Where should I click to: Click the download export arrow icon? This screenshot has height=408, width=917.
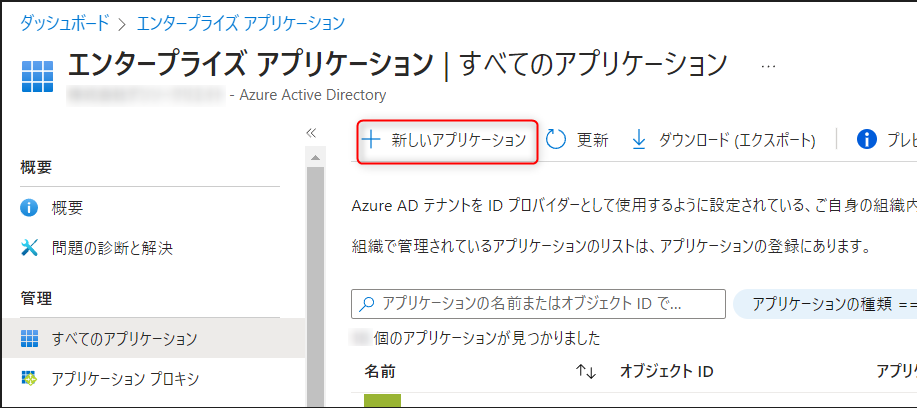pos(639,140)
